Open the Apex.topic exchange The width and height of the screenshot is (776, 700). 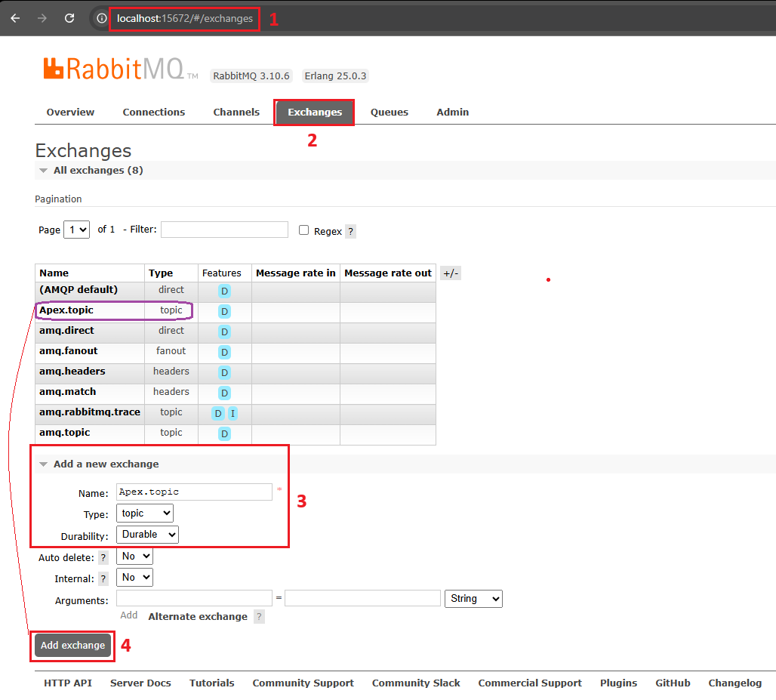point(66,310)
